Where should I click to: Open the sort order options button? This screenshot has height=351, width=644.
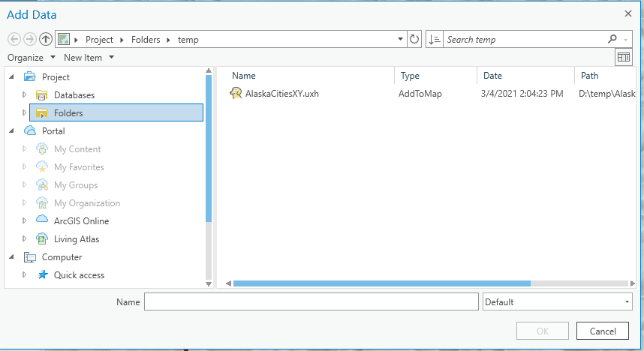[435, 40]
